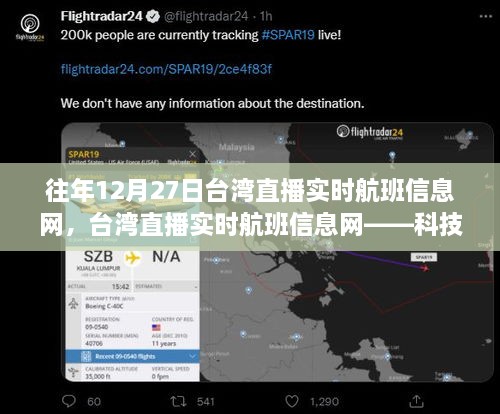The height and width of the screenshot is (414, 500).
Task: Open the tweet's three-dot more menu
Action: pyautogui.click(x=486, y=16)
